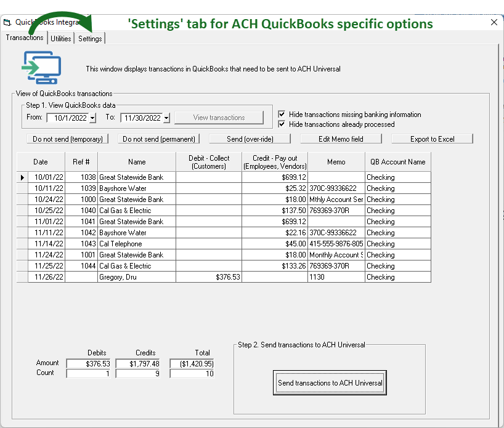
Task: Select the Gregory, Dru transaction row
Action: click(137, 277)
